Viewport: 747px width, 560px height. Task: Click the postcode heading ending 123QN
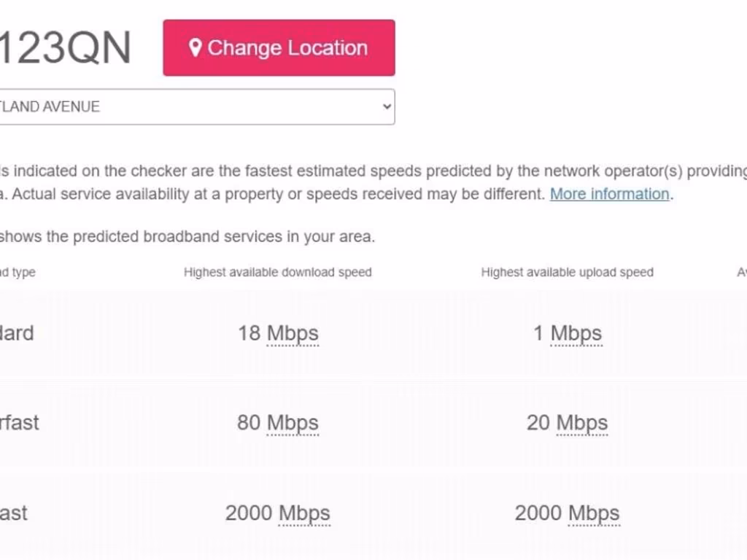pos(66,49)
